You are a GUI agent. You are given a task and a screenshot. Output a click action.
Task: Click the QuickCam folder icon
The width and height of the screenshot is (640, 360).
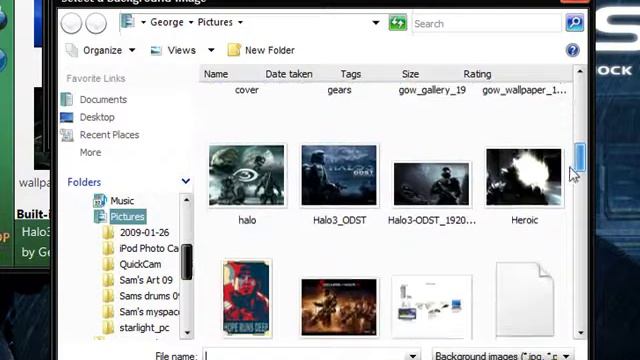pyautogui.click(x=108, y=264)
